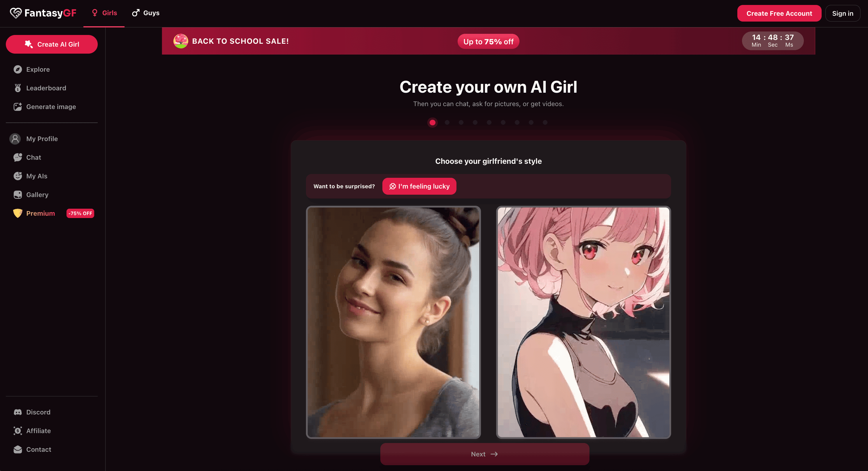
Task: Open the Discord link
Action: pos(38,412)
